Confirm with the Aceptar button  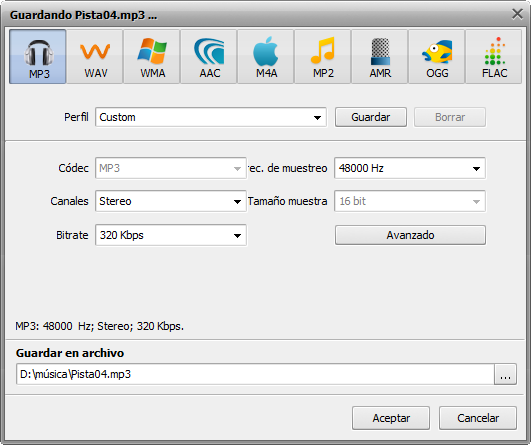pos(391,418)
